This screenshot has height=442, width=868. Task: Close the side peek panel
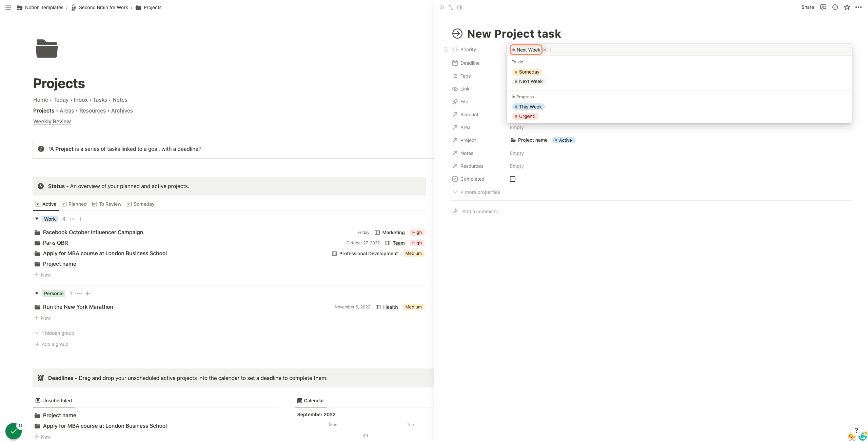(x=442, y=7)
